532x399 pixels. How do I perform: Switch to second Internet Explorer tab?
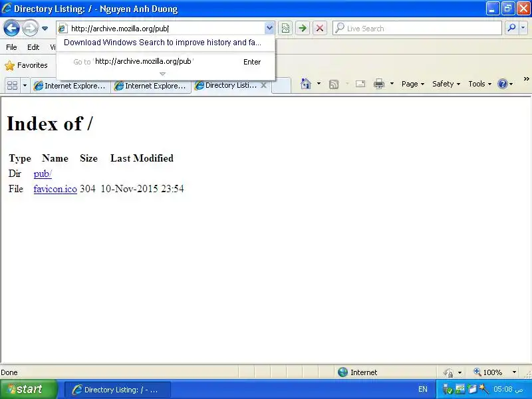(x=152, y=86)
